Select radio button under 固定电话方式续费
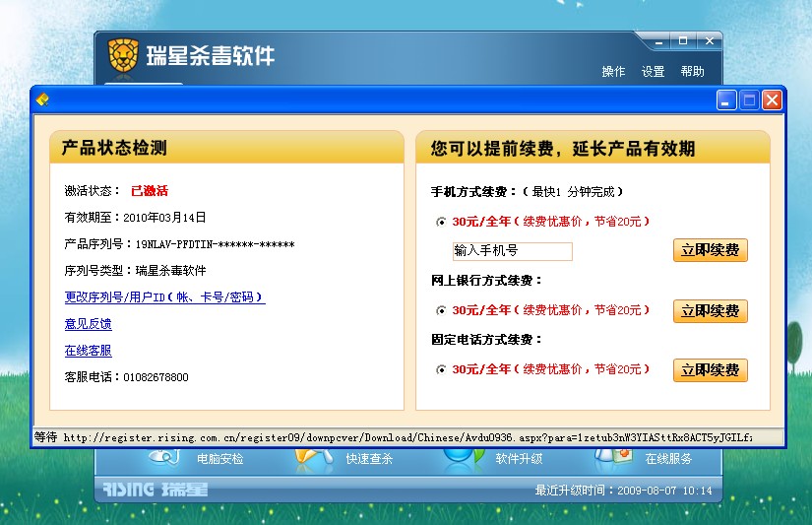 (441, 369)
